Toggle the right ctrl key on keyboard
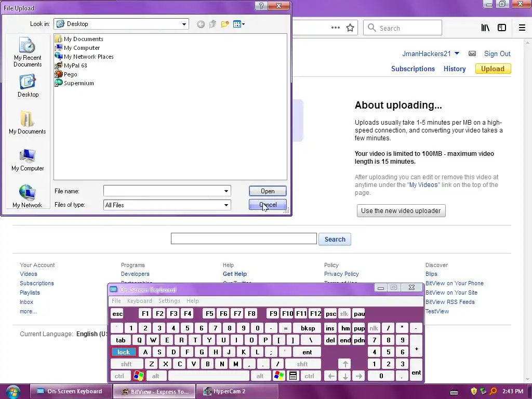Viewport: 532px width, 399px height. [x=309, y=376]
